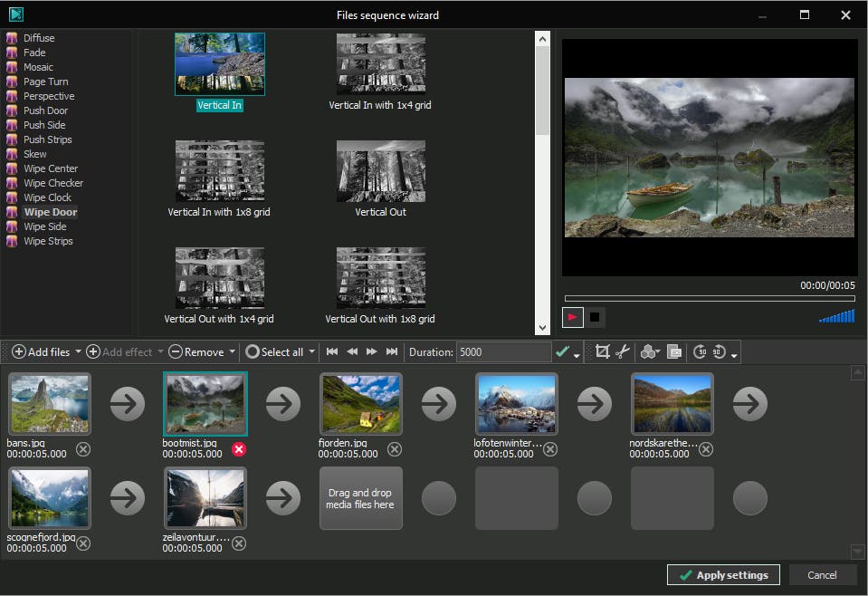Click transition arrow after bans.jpg
The image size is (868, 596).
(127, 404)
